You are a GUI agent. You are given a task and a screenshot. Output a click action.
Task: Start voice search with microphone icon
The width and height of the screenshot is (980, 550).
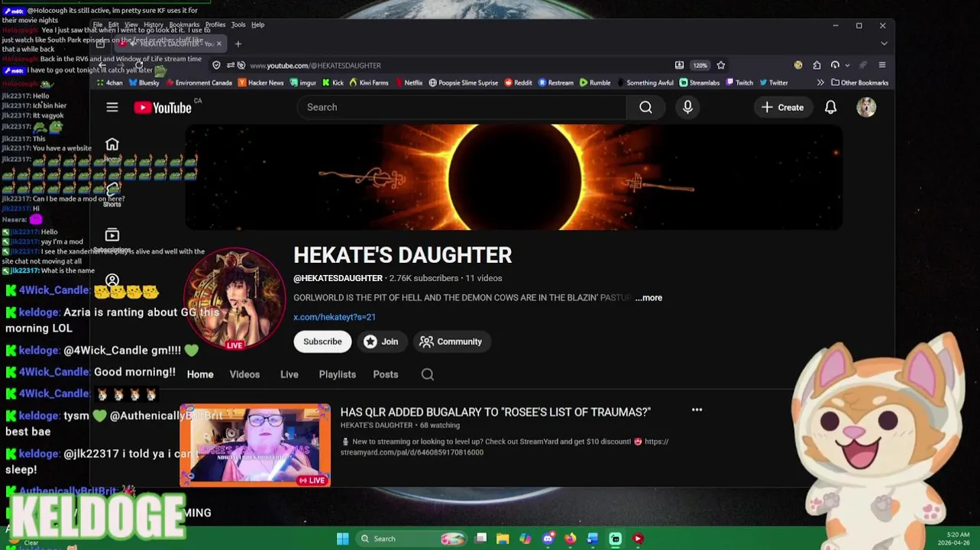click(687, 108)
